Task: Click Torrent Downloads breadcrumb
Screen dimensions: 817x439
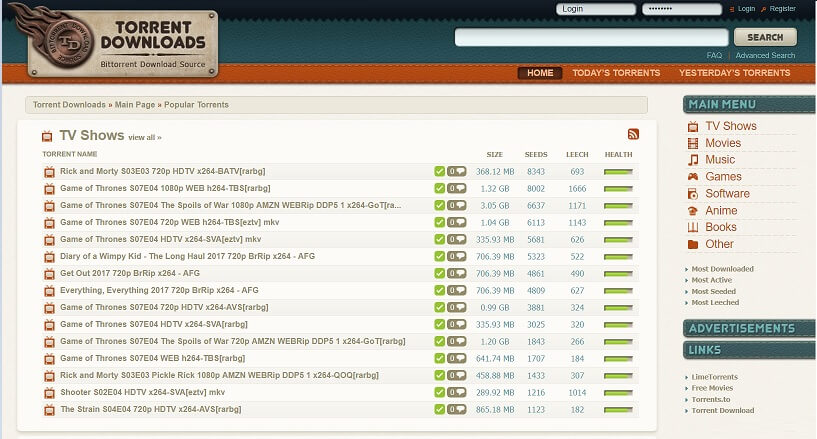Action: click(69, 105)
